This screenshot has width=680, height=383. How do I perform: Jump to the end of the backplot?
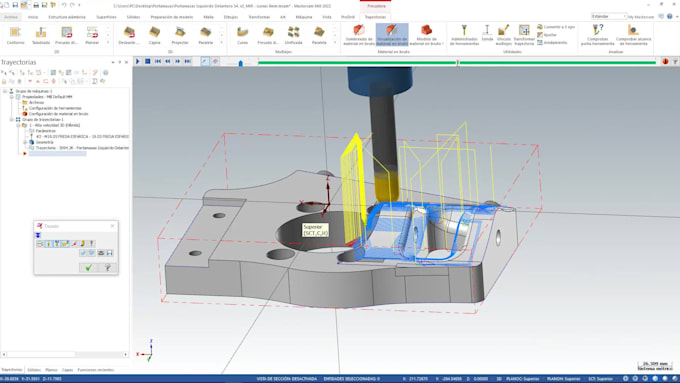tap(188, 62)
